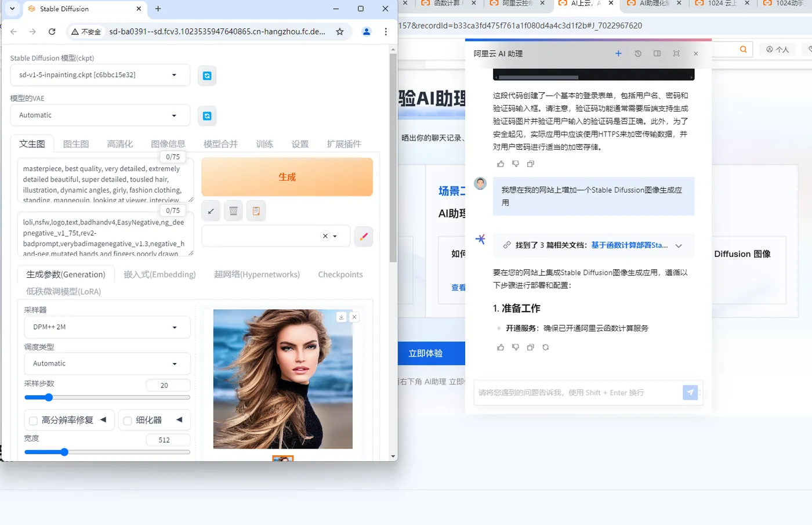Open the LoRA sub-tab
Viewport: 812px width, 525px height.
point(64,291)
